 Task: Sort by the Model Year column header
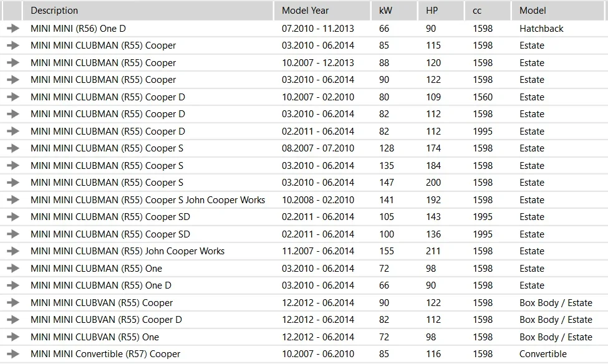point(322,11)
